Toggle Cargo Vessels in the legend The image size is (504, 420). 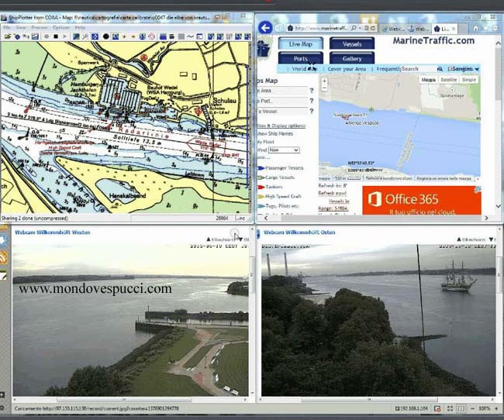tap(276, 177)
